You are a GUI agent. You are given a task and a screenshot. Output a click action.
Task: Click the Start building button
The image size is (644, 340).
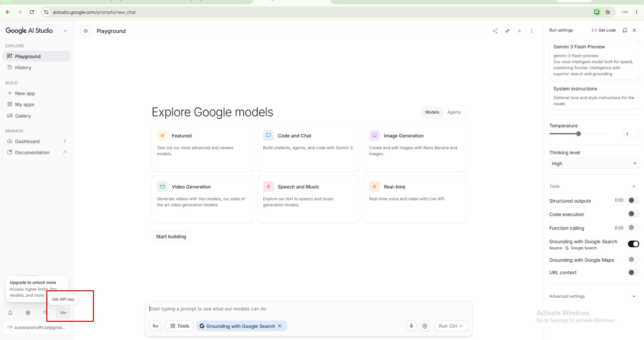[171, 236]
